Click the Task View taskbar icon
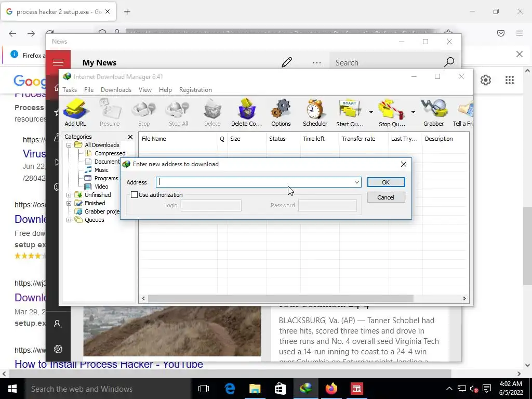This screenshot has width=532, height=399. (x=204, y=389)
